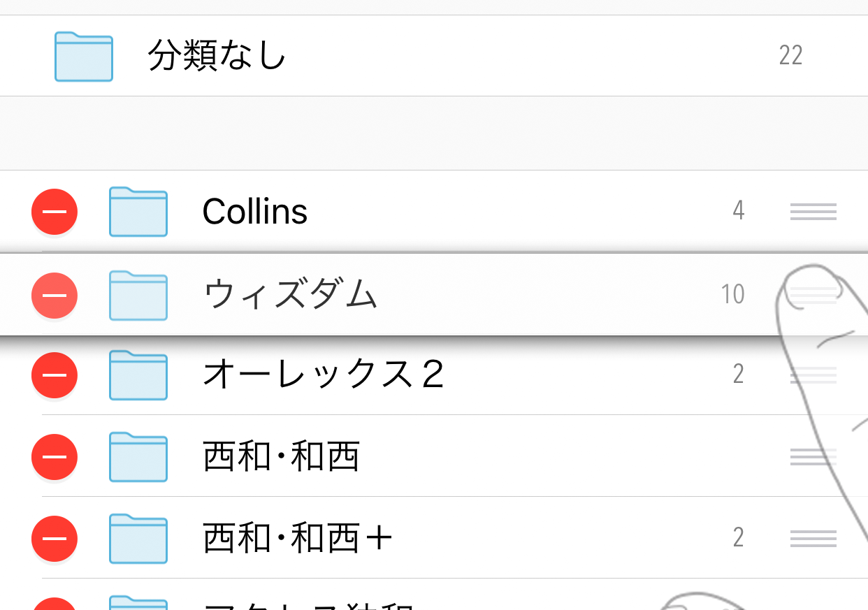Click the 西和･和西 folder icon

[138, 457]
